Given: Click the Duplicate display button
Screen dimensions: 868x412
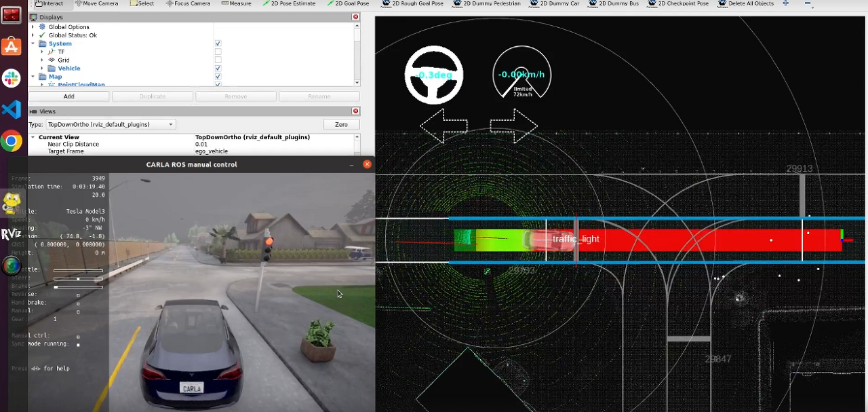Looking at the screenshot, I should click(x=152, y=96).
